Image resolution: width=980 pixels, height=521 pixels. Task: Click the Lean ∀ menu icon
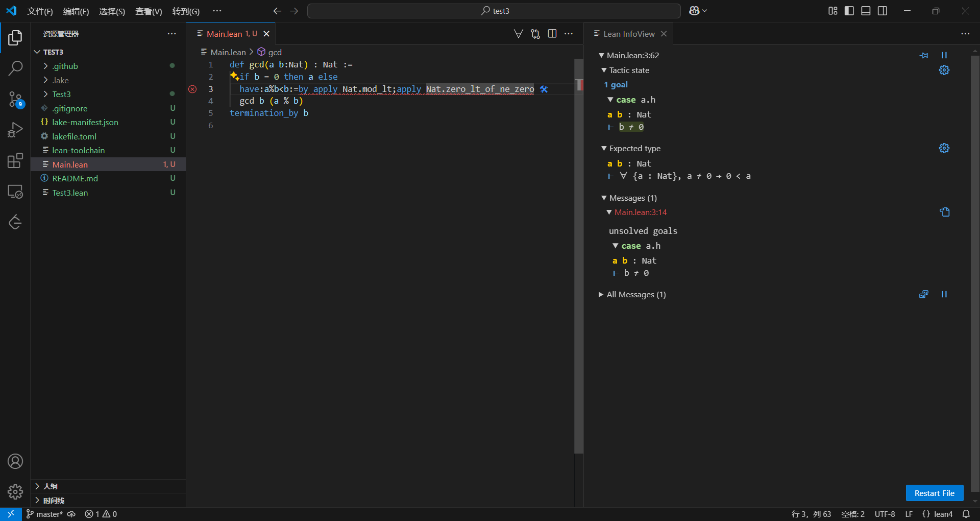pos(518,34)
